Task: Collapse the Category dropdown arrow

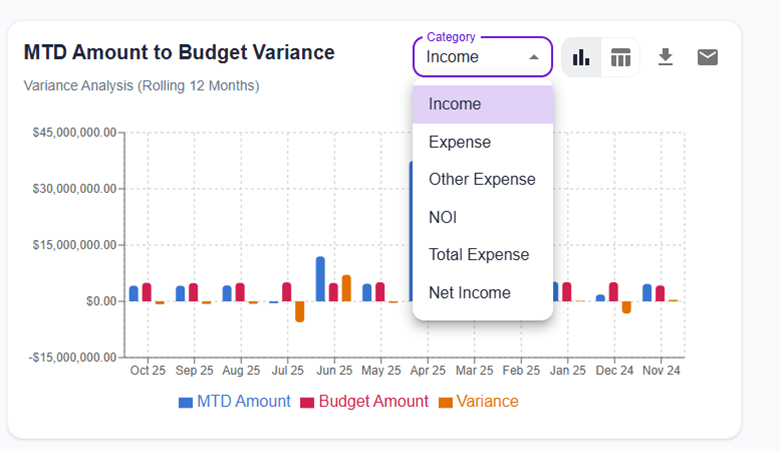Action: pos(535,57)
